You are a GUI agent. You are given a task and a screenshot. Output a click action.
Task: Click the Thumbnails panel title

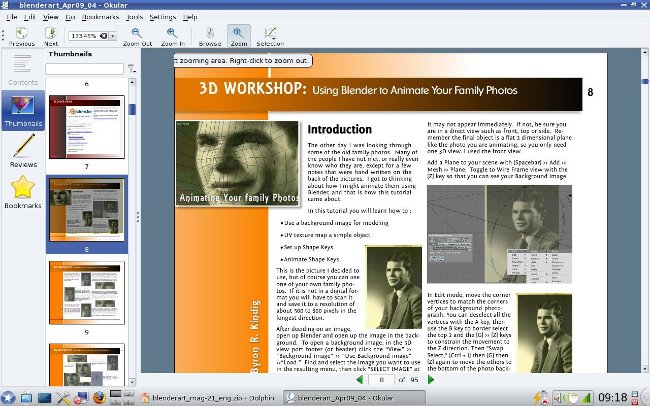point(70,54)
